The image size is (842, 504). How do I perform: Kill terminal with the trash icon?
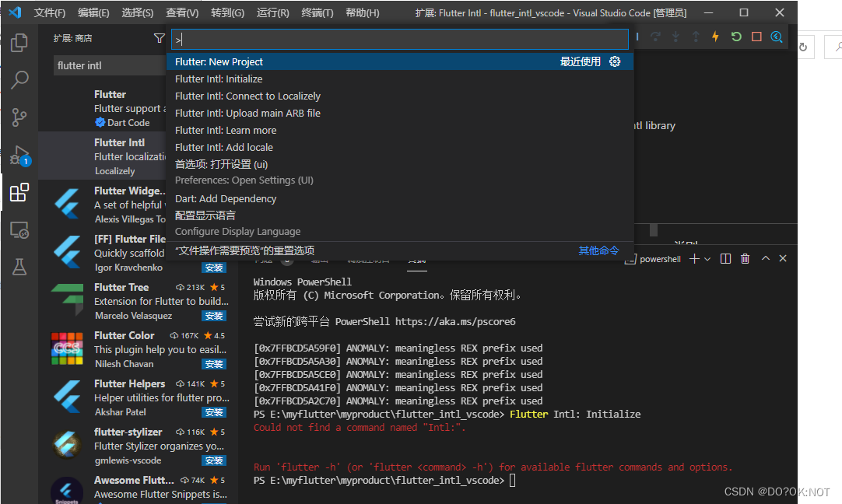[745, 259]
